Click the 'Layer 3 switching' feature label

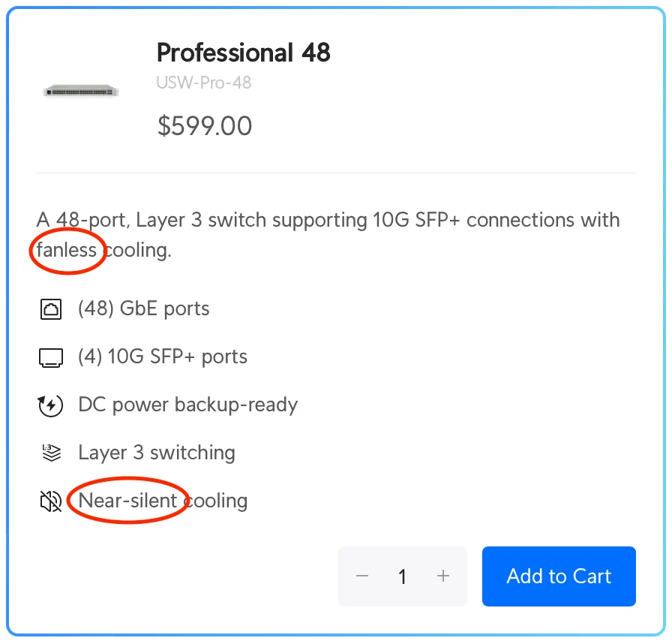156,453
